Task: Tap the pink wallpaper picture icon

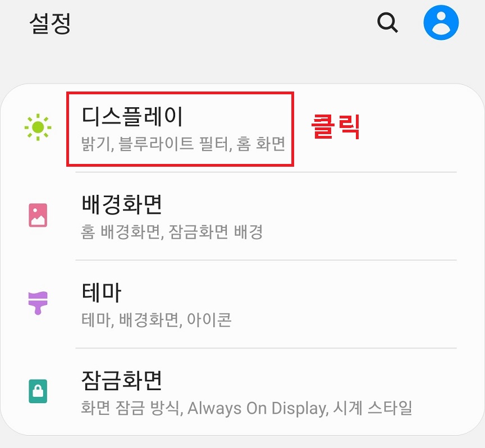Action: click(38, 215)
